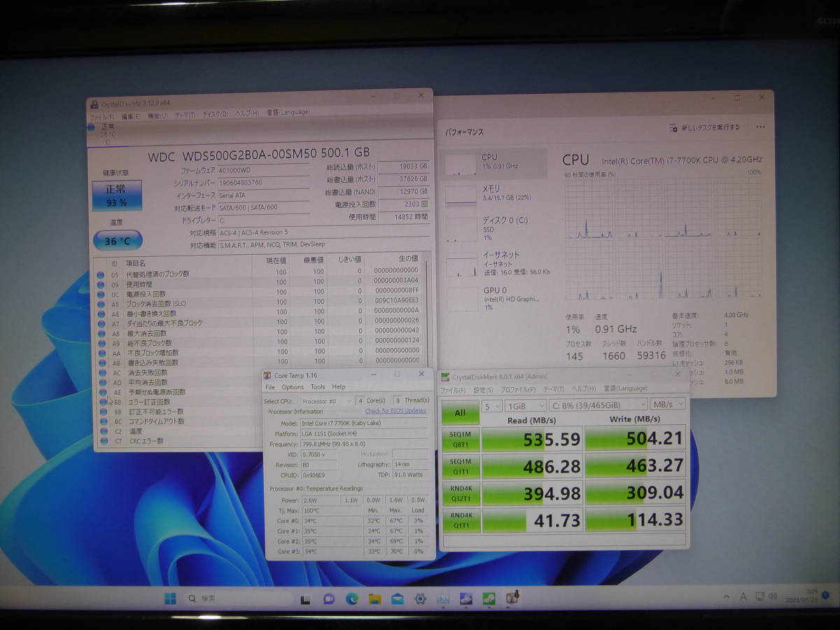Open test size dropdown showing 1GiB
The height and width of the screenshot is (630, 840).
coord(526,405)
